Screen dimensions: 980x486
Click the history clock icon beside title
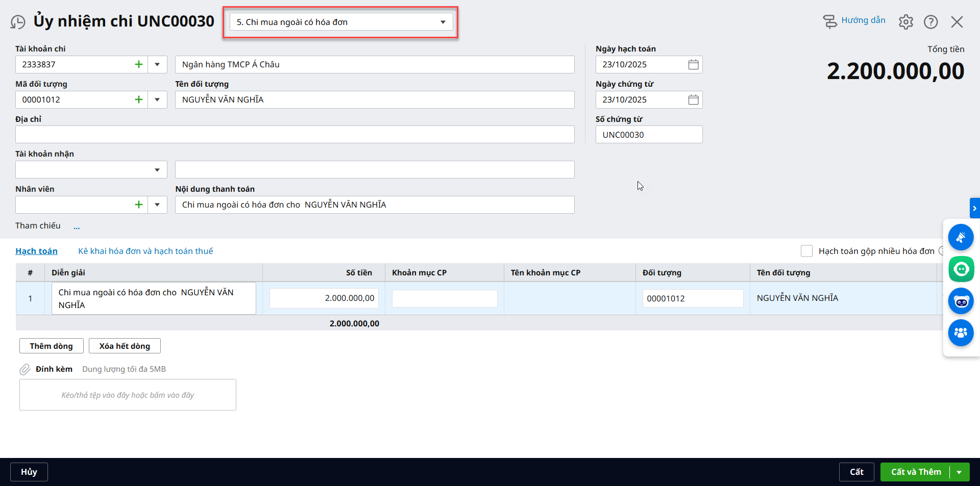pos(18,22)
